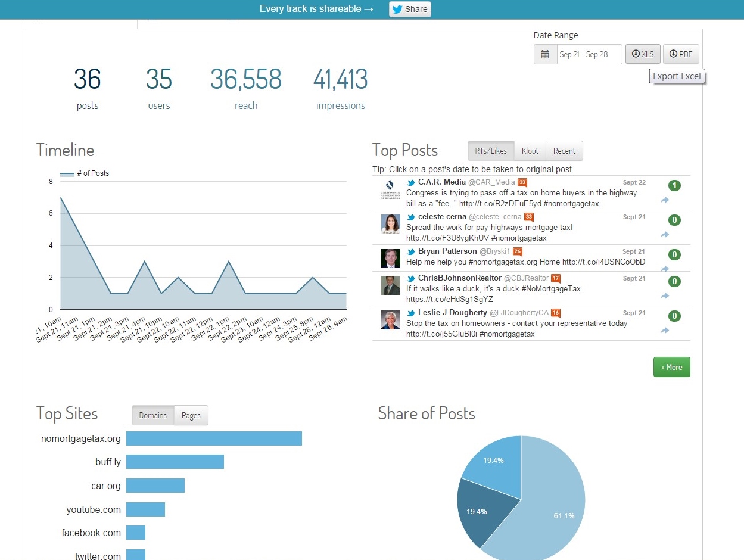Click the green count badge on C.A.R. Media's post
Image resolution: width=744 pixels, height=560 pixels.
pos(674,186)
